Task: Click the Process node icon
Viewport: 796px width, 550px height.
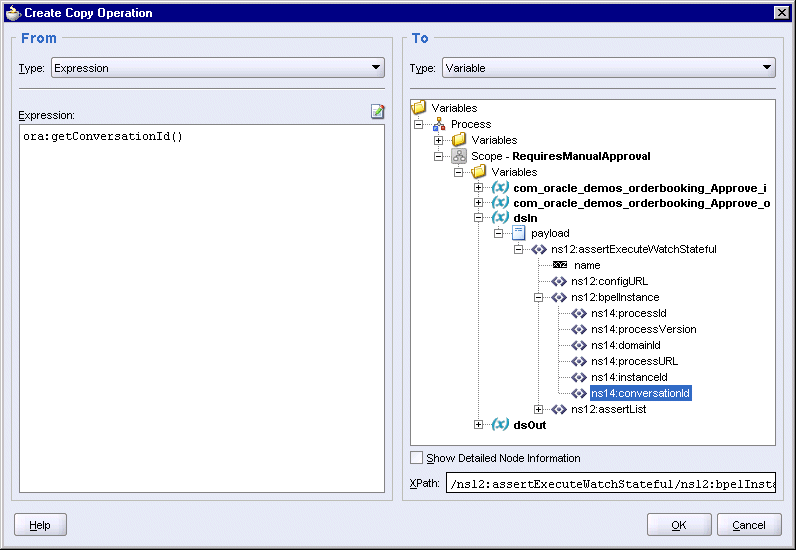Action: pyautogui.click(x=439, y=124)
